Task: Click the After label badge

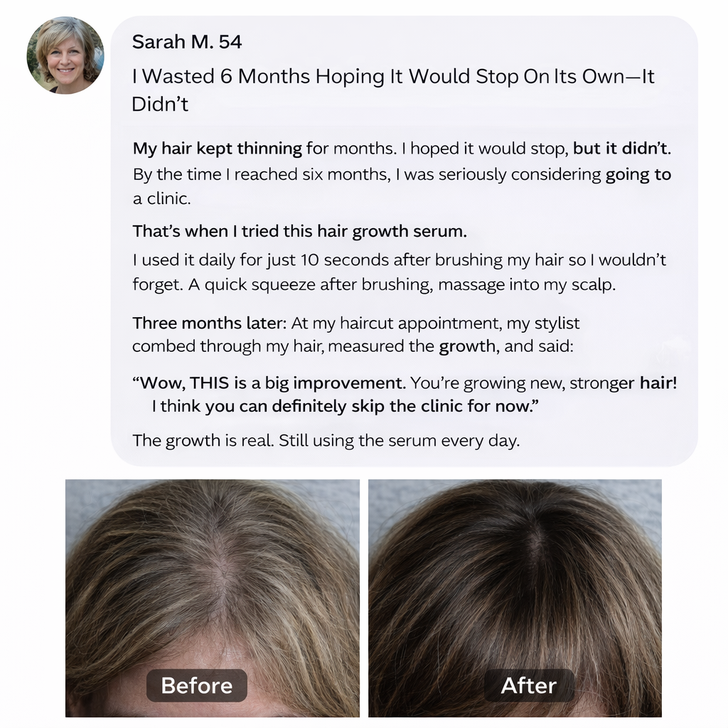Action: pos(529,685)
